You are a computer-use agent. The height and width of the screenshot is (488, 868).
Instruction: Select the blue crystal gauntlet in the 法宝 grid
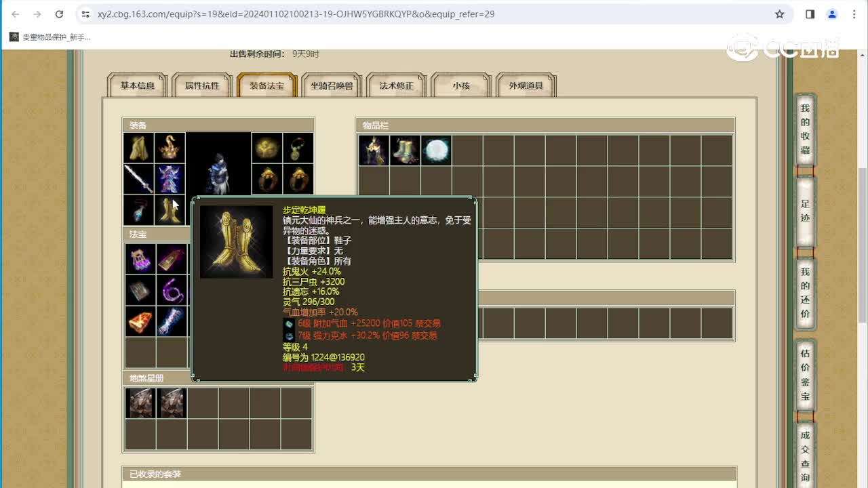tap(172, 321)
